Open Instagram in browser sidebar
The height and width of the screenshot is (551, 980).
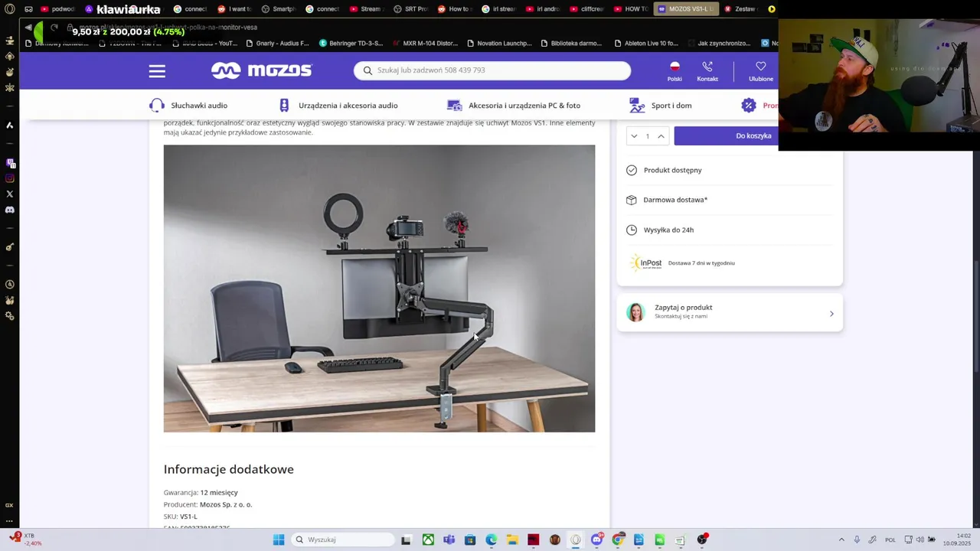pos(9,178)
